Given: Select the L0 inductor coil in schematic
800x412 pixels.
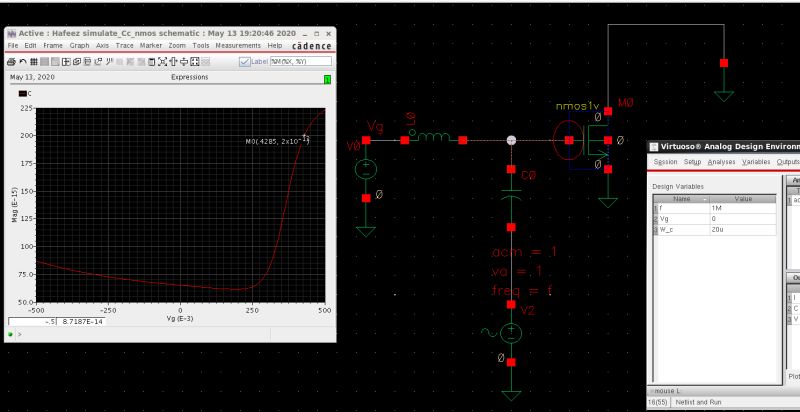Looking at the screenshot, I should click(x=433, y=137).
